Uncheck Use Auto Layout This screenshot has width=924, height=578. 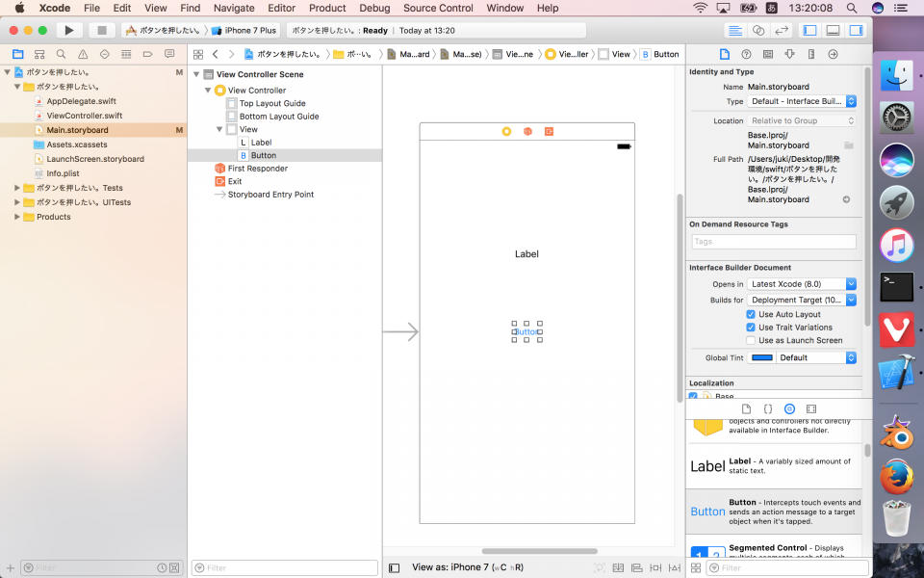tap(751, 314)
